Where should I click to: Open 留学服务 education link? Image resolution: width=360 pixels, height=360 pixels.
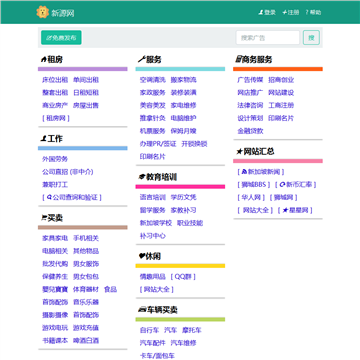[153, 210]
